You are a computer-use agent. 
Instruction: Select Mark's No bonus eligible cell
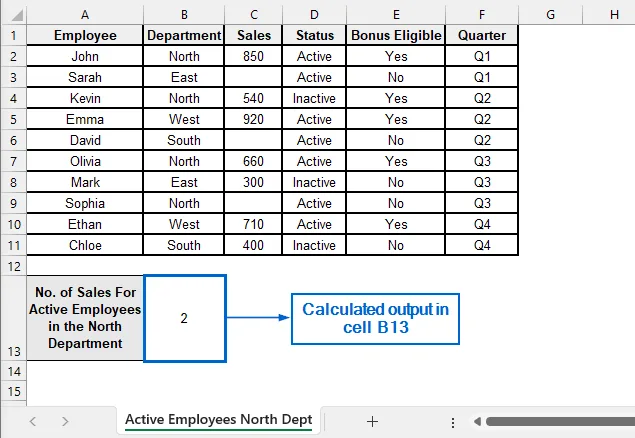pos(396,183)
